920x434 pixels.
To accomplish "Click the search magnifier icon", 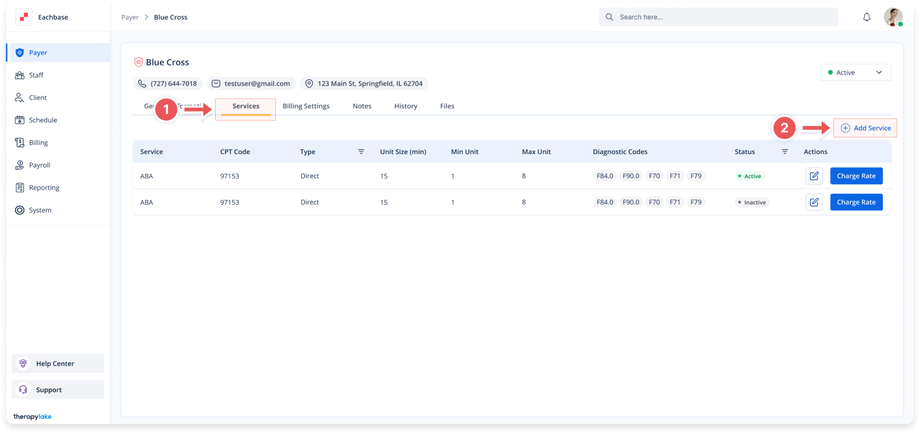I will coord(610,17).
